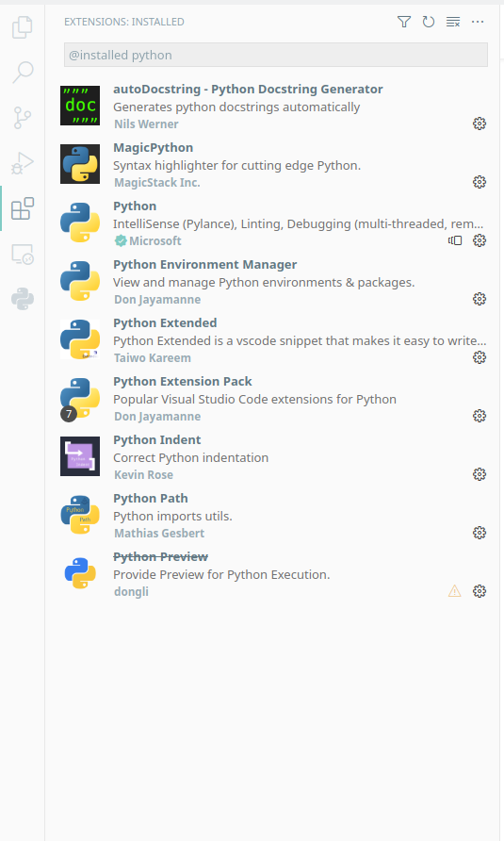This screenshot has height=841, width=504.
Task: Open Run and Debug view icon
Action: point(23,163)
